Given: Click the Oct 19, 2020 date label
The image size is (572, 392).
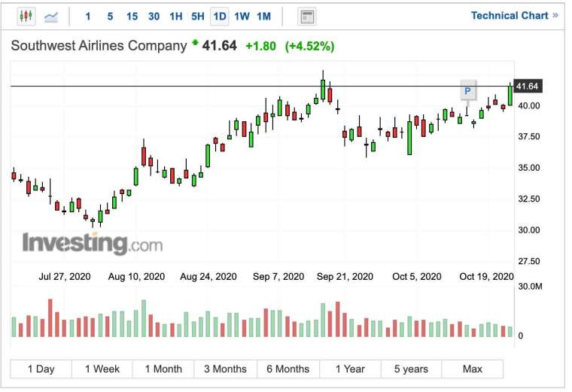Looking at the screenshot, I should pyautogui.click(x=486, y=277).
